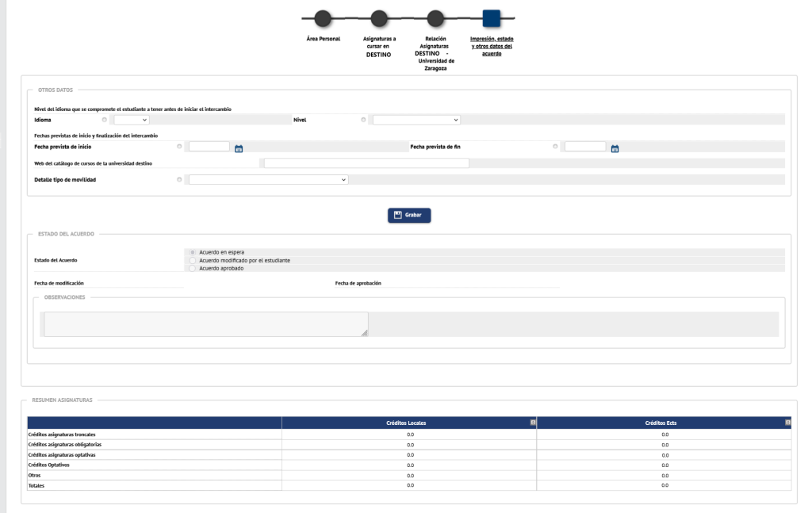Open calendar for Fecha prevista de fin
Screen dimensions: 812x513
pyautogui.click(x=615, y=147)
